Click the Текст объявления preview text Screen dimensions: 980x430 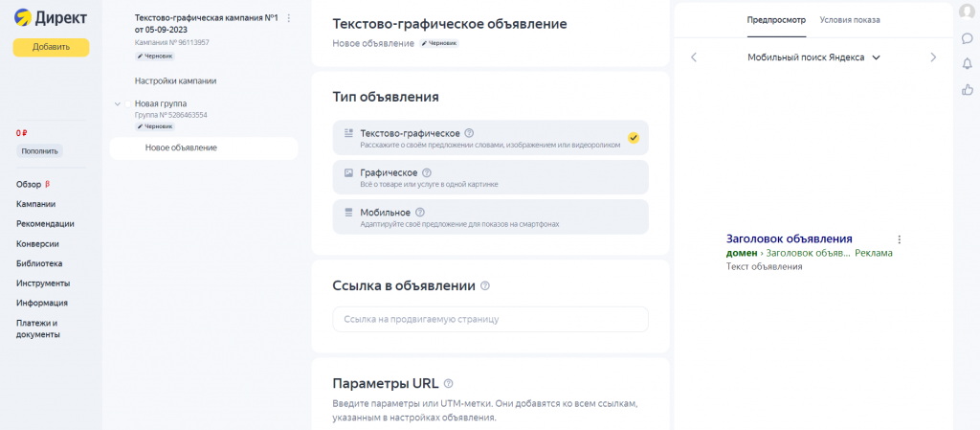tap(765, 266)
